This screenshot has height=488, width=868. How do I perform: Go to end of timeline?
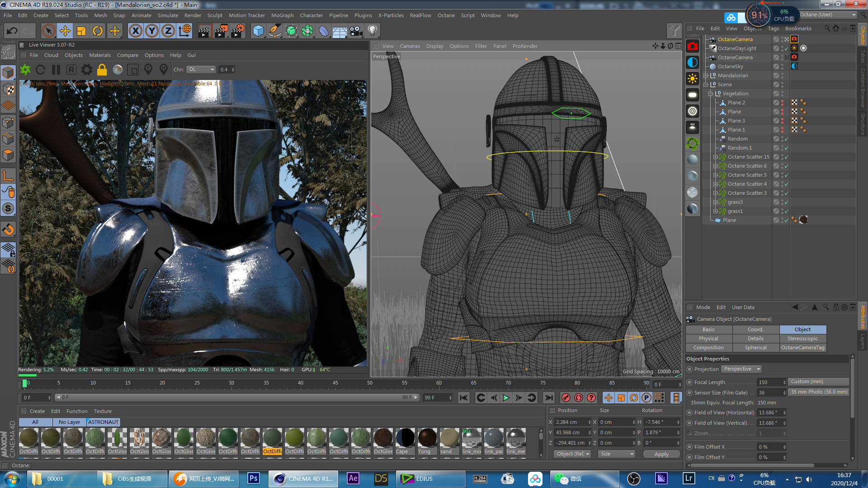click(x=548, y=398)
